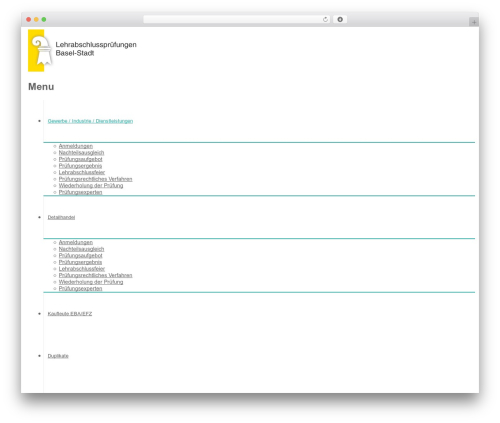Open the Kaufleute EBA/EFZ link
Viewport: 500px width, 423px height.
tap(70, 314)
